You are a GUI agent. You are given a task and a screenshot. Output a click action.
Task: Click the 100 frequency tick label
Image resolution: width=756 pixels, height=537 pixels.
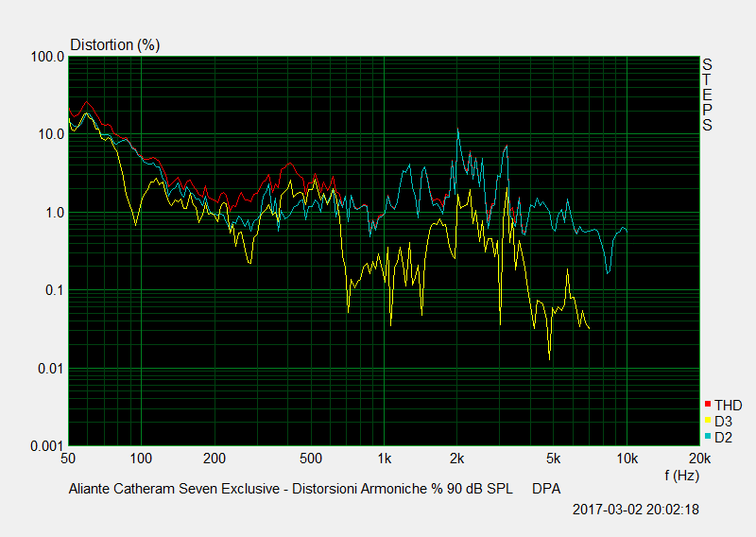(141, 459)
